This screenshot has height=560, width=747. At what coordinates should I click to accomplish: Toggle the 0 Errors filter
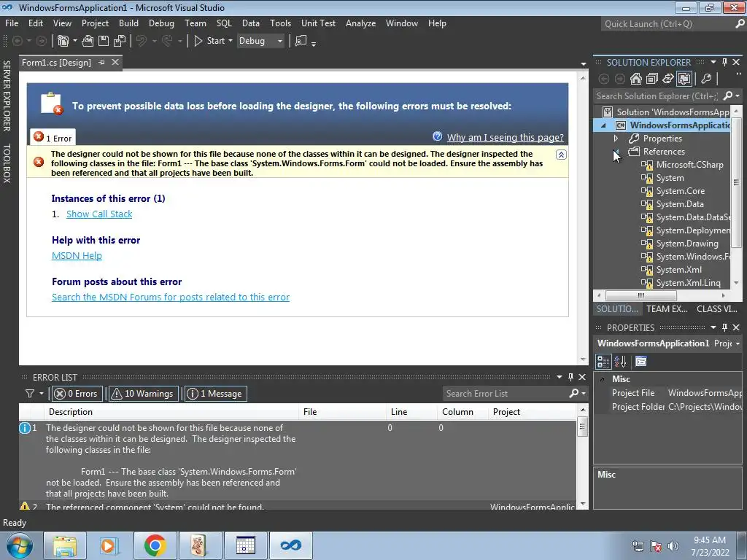tap(76, 393)
